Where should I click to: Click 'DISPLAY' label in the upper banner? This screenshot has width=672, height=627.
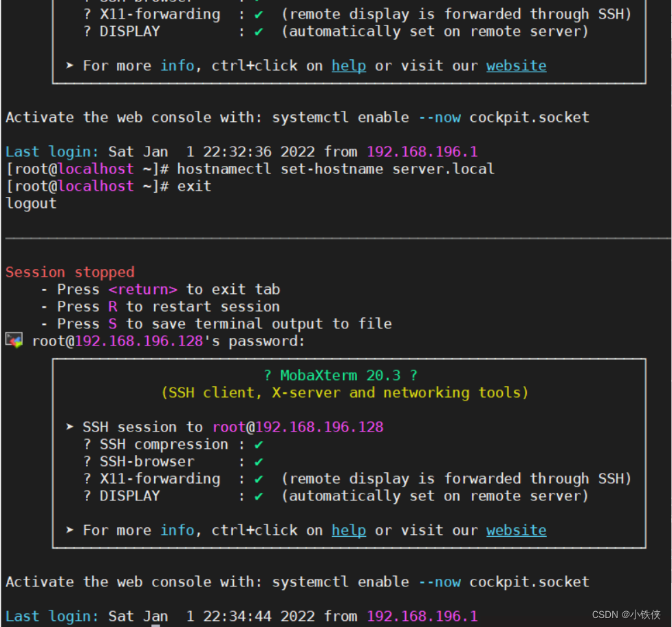tap(130, 31)
